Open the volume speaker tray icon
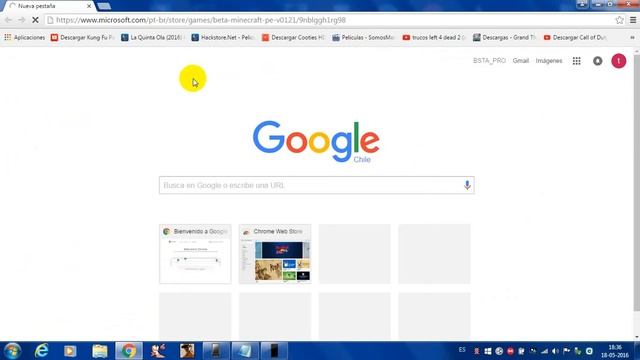Image resolution: width=640 pixels, height=360 pixels. 555,351
